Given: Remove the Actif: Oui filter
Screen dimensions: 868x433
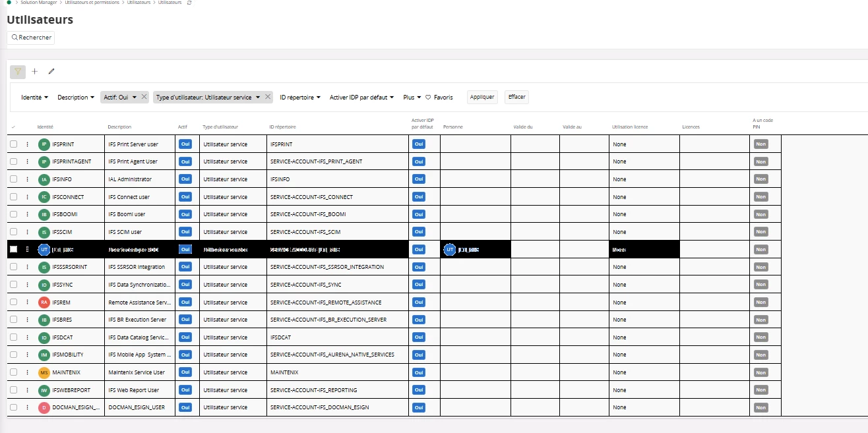Looking at the screenshot, I should click(144, 97).
